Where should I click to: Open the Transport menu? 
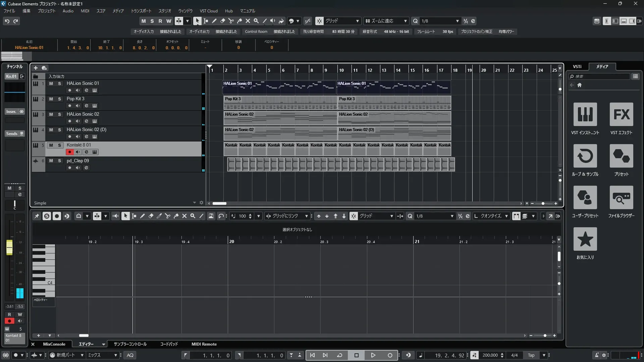pos(141,11)
